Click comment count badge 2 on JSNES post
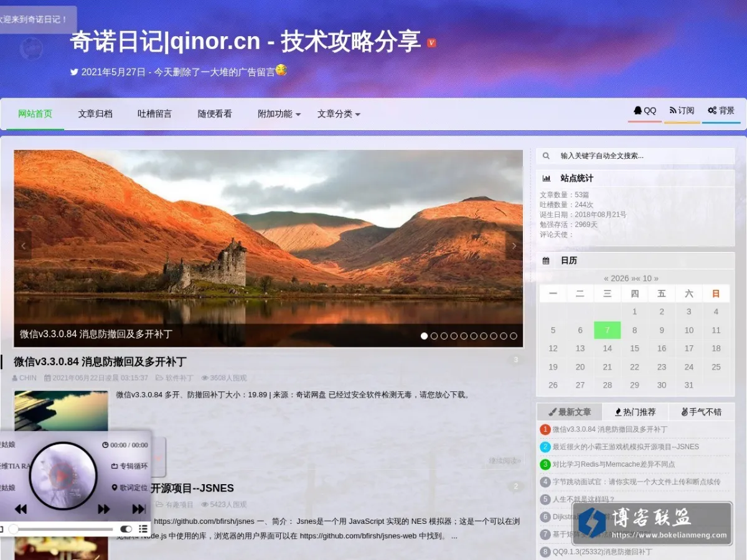This screenshot has width=747, height=560. (x=515, y=487)
